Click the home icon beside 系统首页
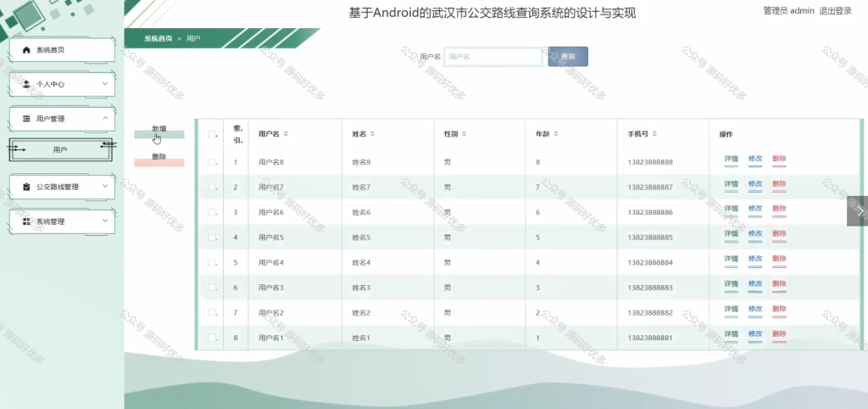 26,50
